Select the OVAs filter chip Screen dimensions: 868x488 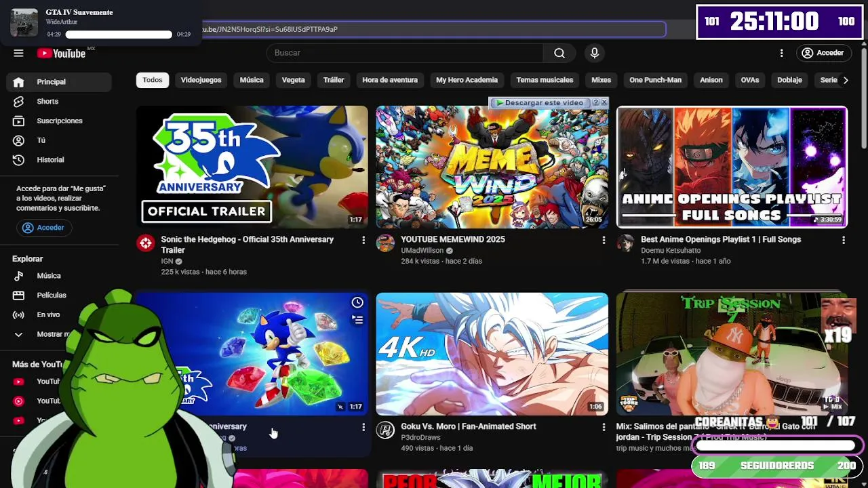tap(750, 80)
